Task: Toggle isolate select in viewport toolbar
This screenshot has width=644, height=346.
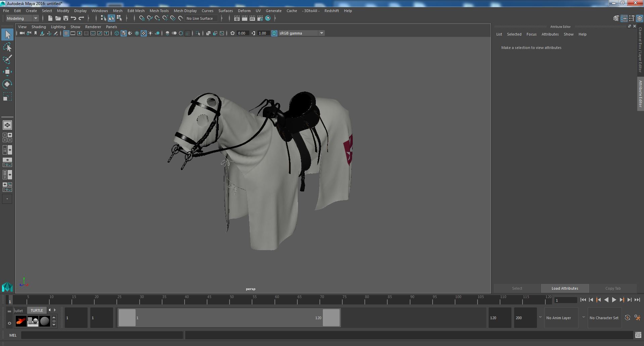Action: tap(198, 33)
